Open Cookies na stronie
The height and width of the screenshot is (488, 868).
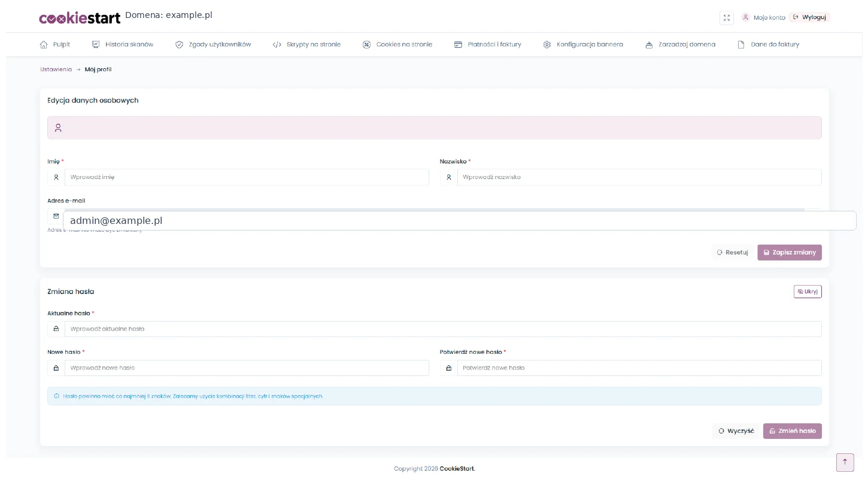coord(397,44)
